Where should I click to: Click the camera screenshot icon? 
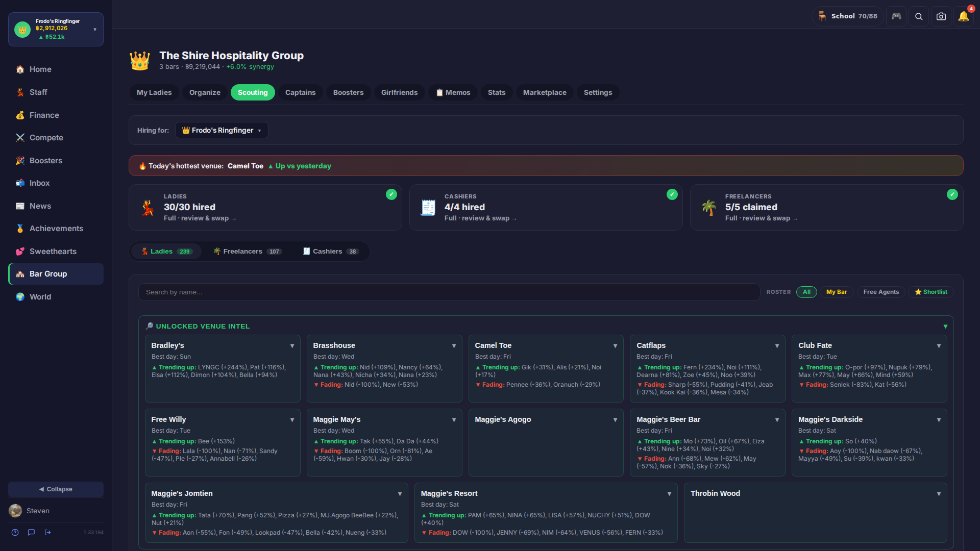[x=941, y=16]
